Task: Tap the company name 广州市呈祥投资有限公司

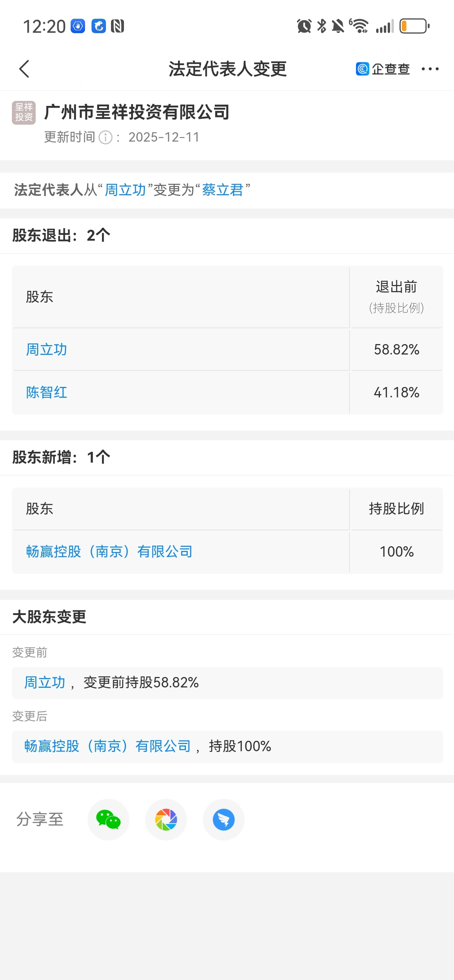Action: pyautogui.click(x=137, y=113)
